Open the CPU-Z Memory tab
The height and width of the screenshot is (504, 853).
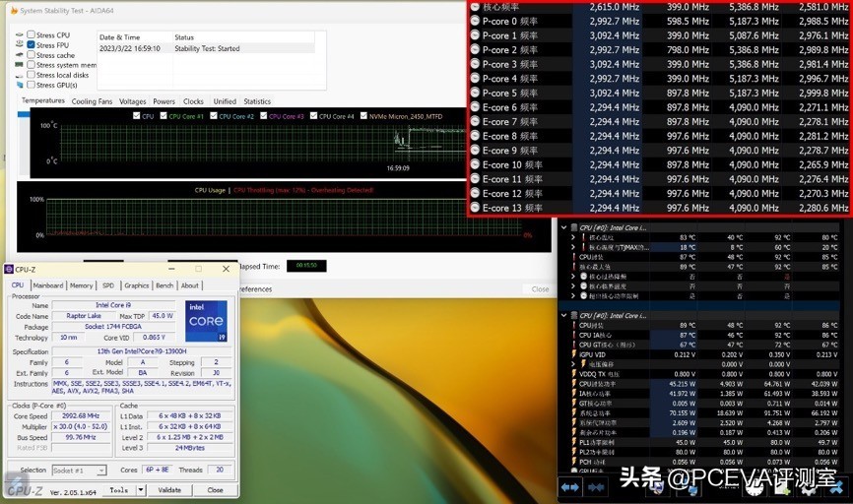click(x=81, y=285)
